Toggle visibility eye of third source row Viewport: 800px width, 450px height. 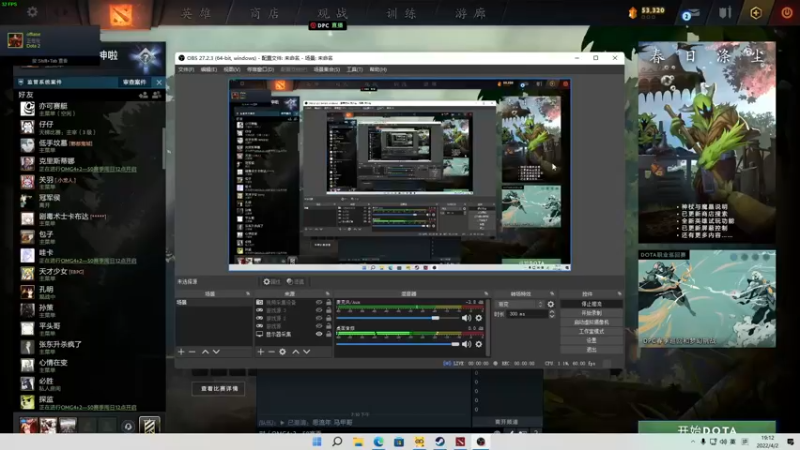click(x=319, y=318)
